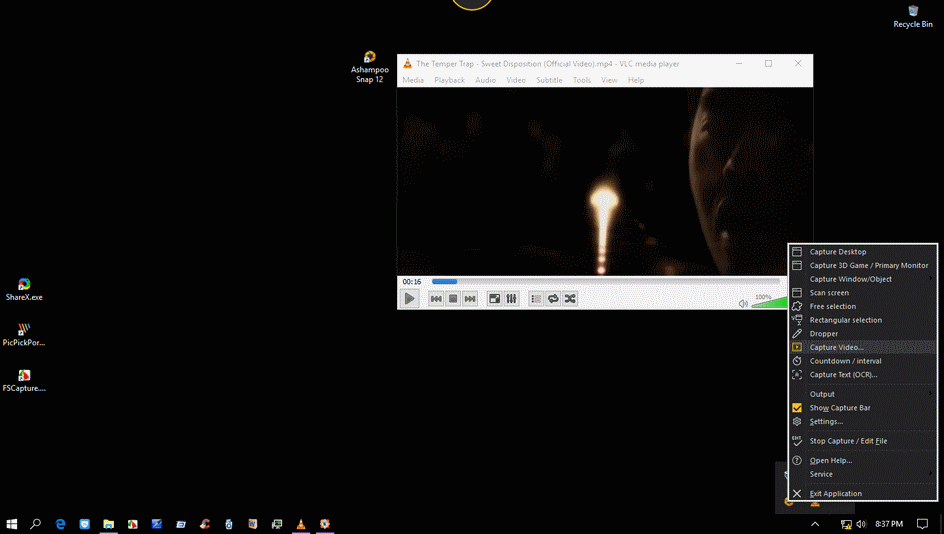Select FSCapture desktop icon
944x534 pixels.
pyautogui.click(x=24, y=381)
